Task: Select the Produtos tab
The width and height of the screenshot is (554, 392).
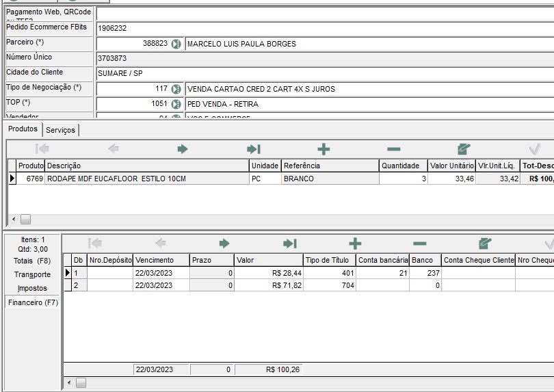Action: 23,129
